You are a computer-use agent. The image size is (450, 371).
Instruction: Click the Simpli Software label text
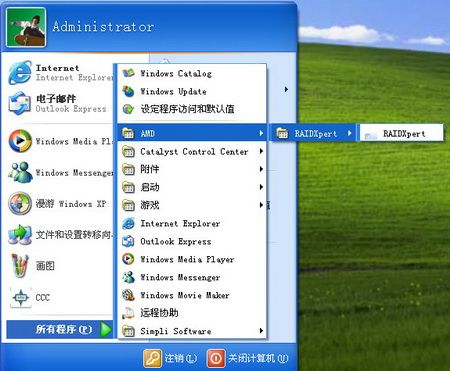click(176, 331)
